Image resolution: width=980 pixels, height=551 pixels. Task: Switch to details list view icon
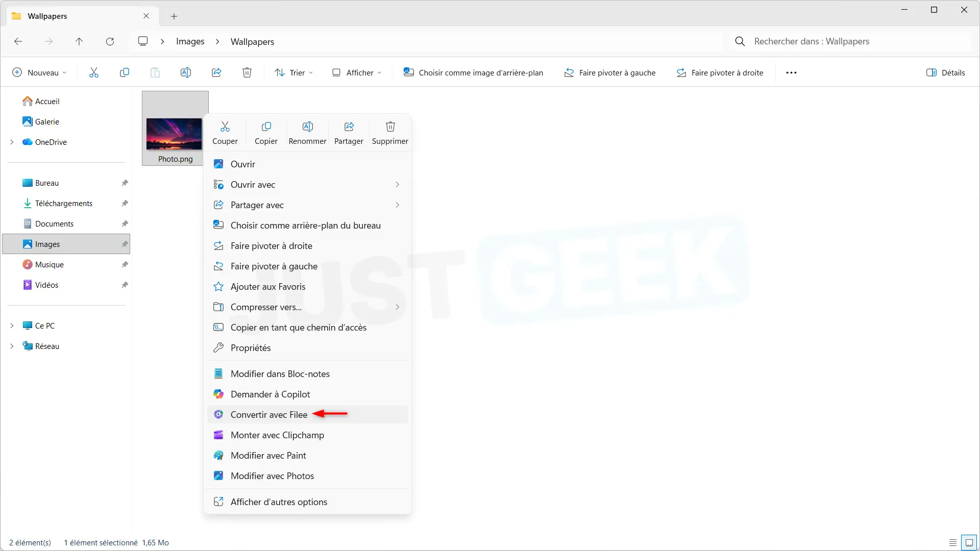(x=953, y=542)
